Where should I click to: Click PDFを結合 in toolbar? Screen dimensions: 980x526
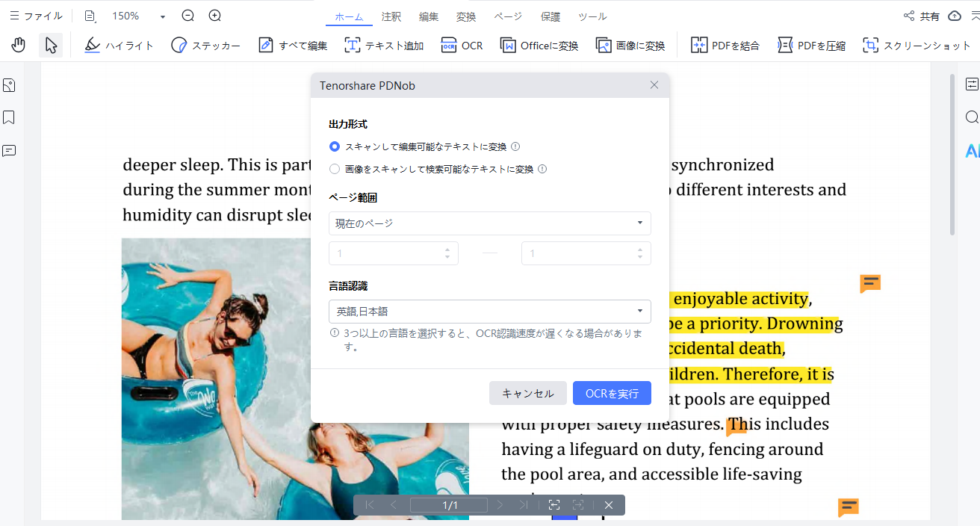[725, 45]
